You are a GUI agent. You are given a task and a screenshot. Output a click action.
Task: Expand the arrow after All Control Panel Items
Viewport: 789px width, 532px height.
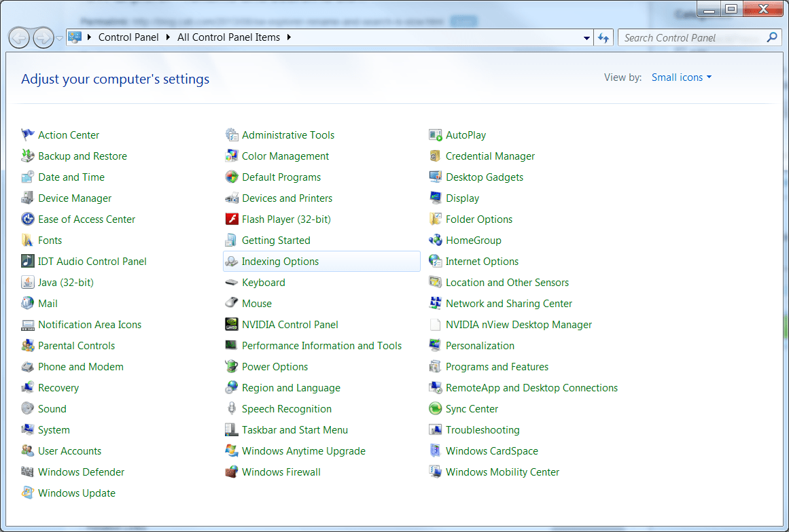click(289, 37)
